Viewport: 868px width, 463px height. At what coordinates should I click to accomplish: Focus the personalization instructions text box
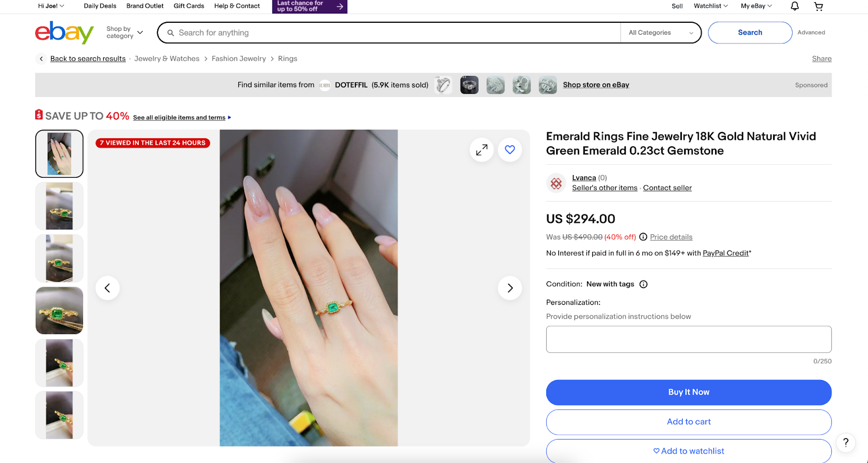[688, 339]
